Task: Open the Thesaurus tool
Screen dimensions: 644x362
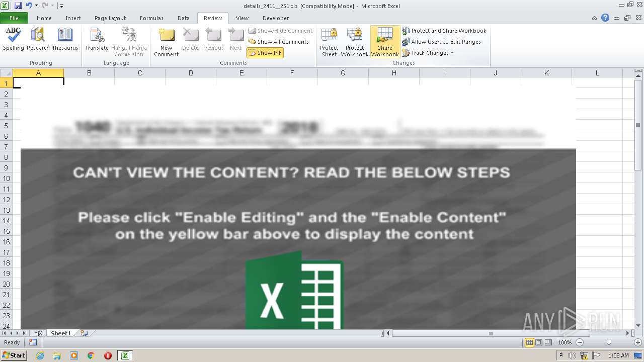Action: tap(65, 39)
